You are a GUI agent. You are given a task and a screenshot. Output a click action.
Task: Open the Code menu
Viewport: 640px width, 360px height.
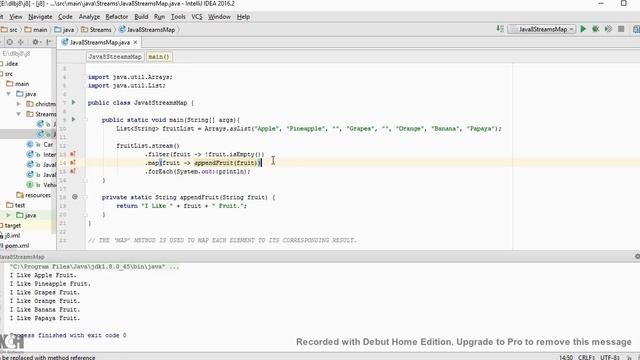tap(65, 17)
